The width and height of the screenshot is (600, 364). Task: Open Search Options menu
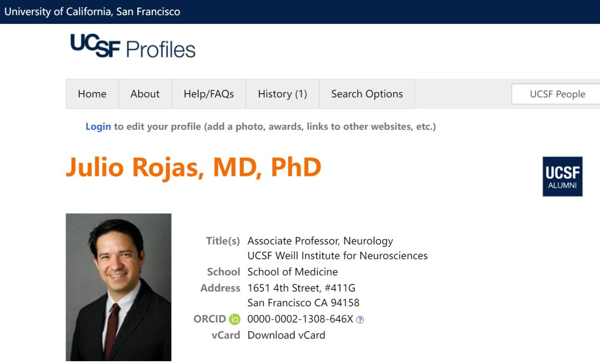click(x=367, y=94)
